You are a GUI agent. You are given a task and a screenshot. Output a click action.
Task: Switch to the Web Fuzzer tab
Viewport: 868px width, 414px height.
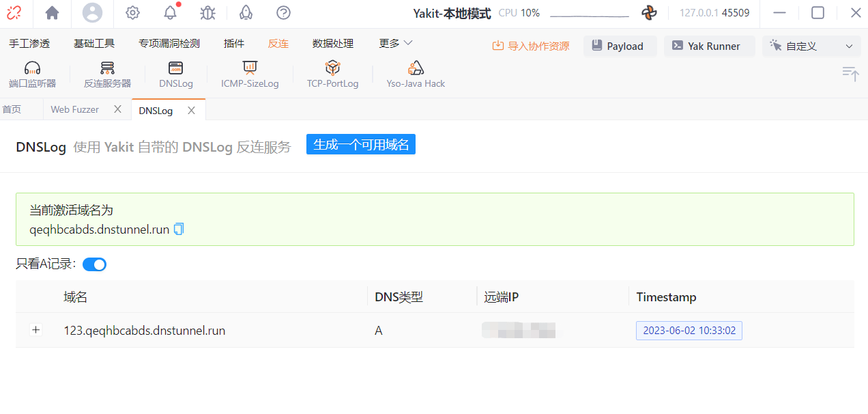click(x=75, y=109)
